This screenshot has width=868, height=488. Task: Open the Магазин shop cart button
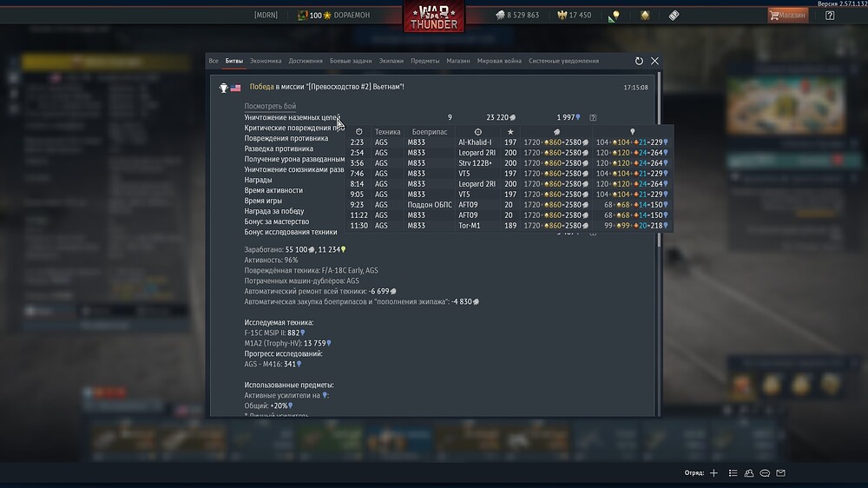tap(788, 16)
